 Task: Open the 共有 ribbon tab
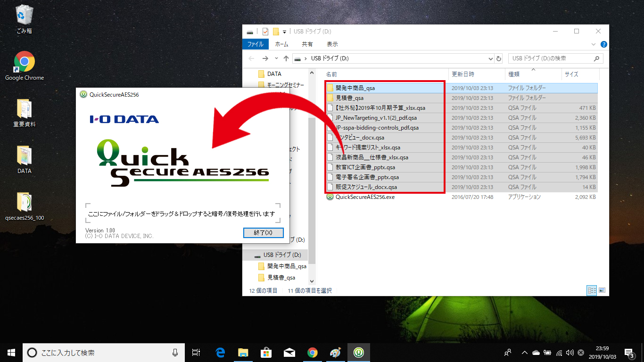point(307,44)
